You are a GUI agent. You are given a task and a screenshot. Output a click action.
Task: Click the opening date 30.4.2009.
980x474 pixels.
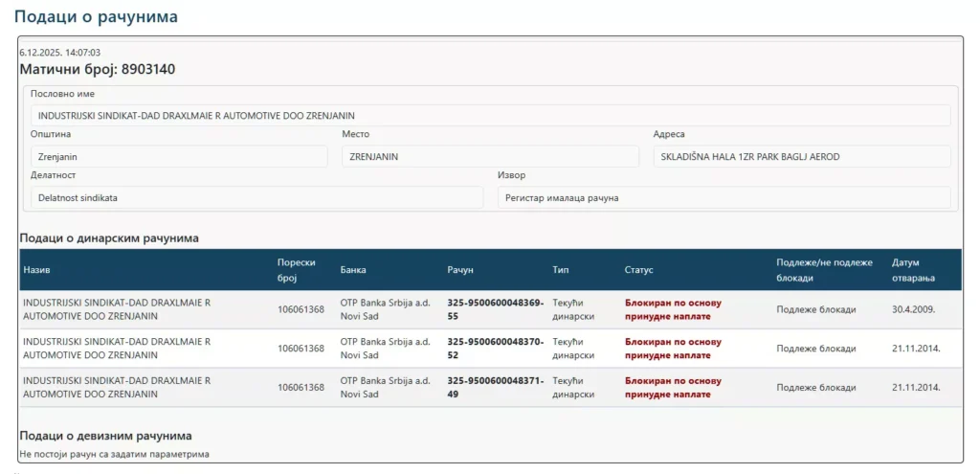(914, 309)
